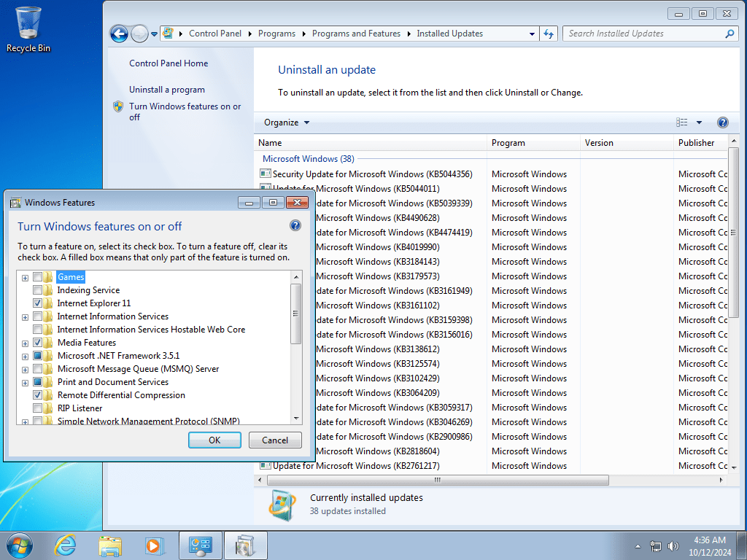
Task: Uncheck Internet Explorer 11 feature
Action: coord(37,303)
